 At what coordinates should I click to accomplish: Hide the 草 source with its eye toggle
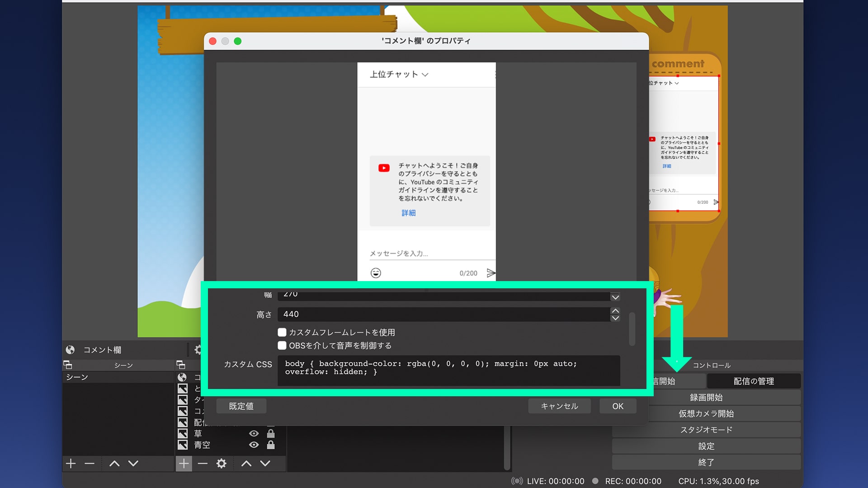pyautogui.click(x=253, y=433)
